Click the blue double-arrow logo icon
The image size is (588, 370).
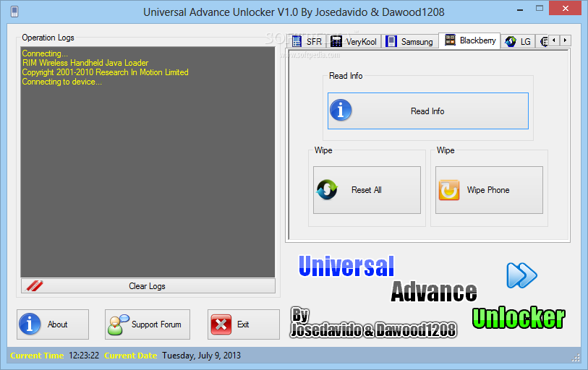coord(521,275)
